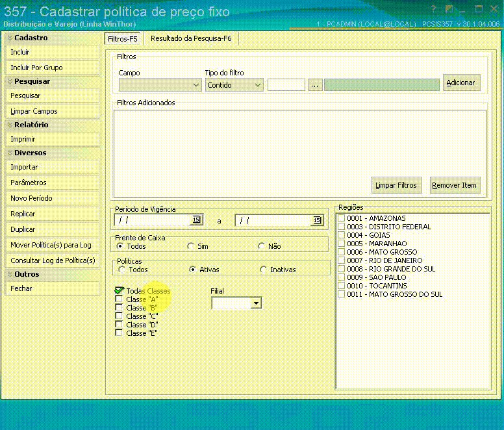Screen dimensions: 504x430
Task: Check the Classe "C" checkbox
Action: [x=119, y=316]
